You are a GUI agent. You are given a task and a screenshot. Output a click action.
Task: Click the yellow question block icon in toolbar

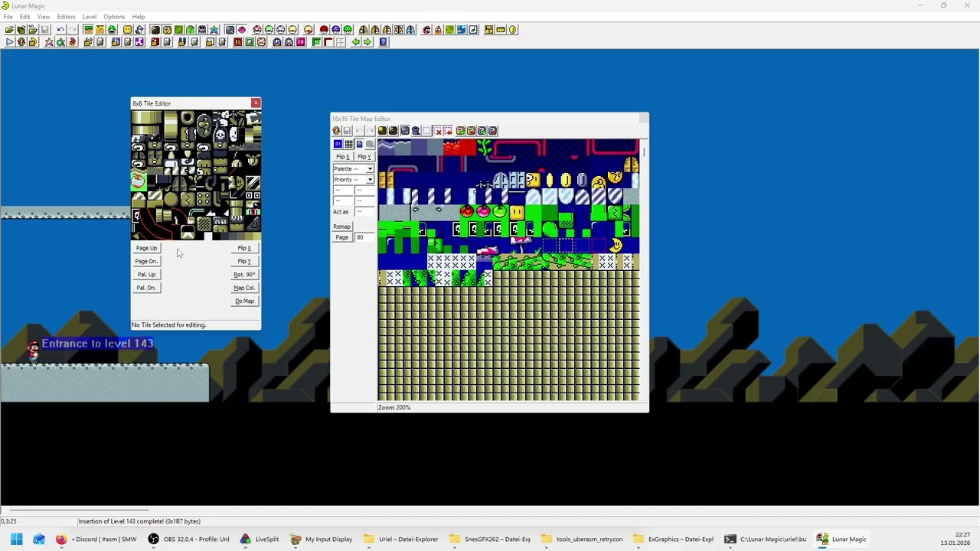point(167,29)
